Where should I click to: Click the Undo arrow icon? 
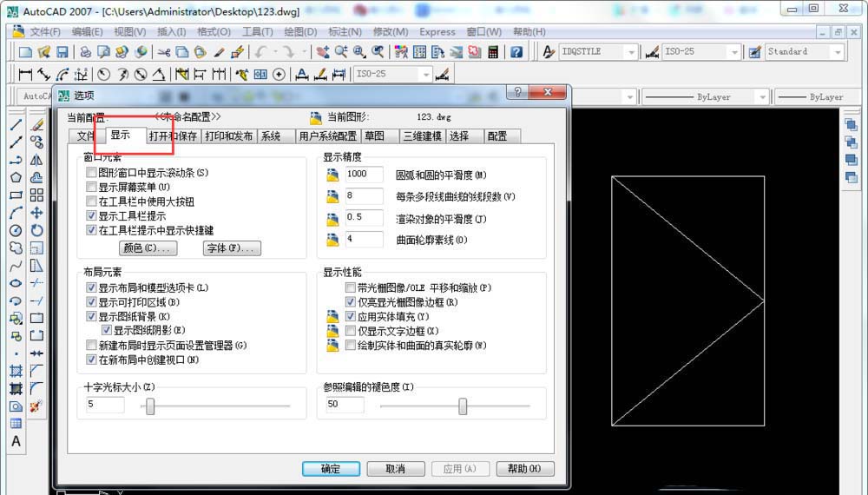[260, 52]
